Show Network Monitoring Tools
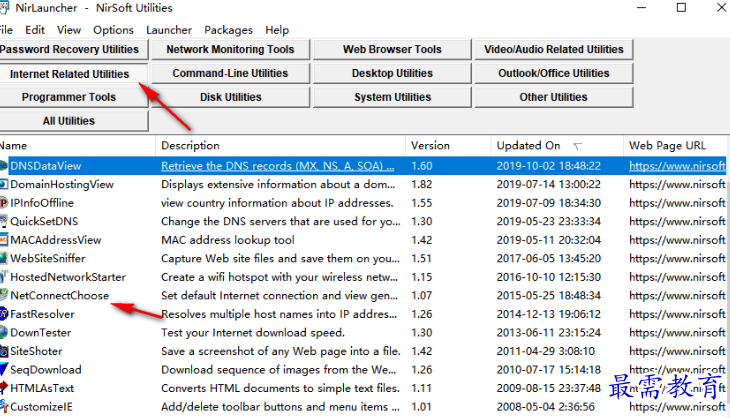This screenshot has width=730, height=418. [x=230, y=49]
